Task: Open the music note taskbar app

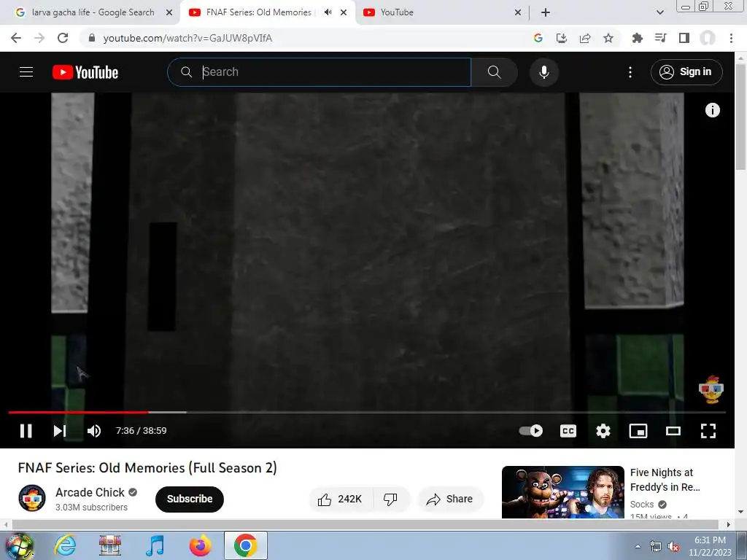Action: click(155, 545)
